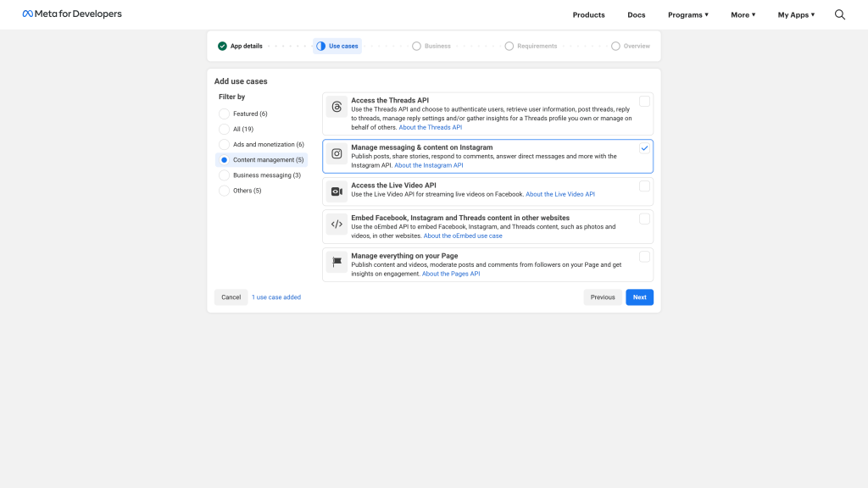Open About the Instagram API link

428,165
